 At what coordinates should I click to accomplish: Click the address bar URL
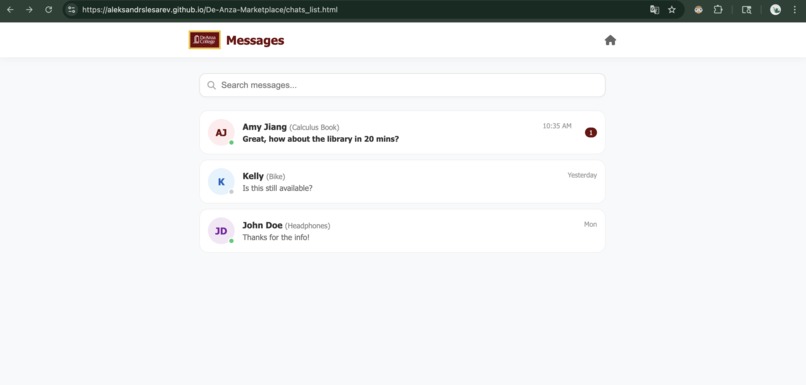coord(210,10)
